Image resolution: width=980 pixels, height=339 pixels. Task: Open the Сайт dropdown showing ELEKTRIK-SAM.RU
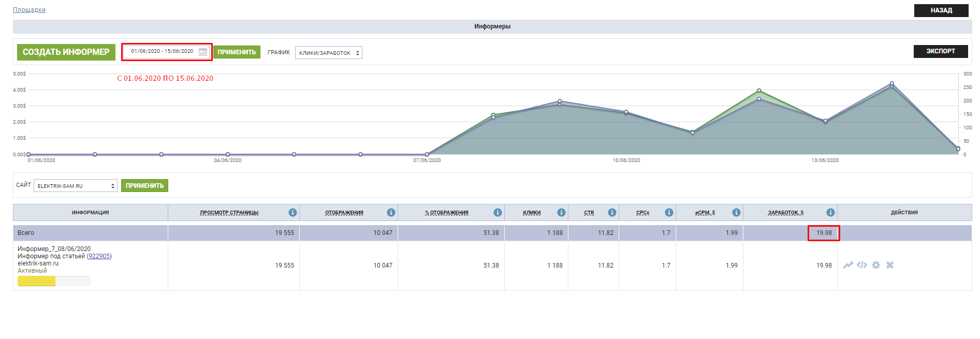tap(75, 186)
